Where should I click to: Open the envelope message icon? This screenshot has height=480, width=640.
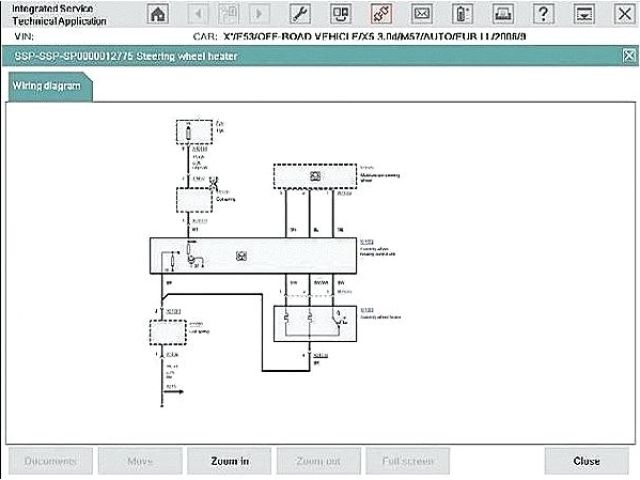[422, 14]
